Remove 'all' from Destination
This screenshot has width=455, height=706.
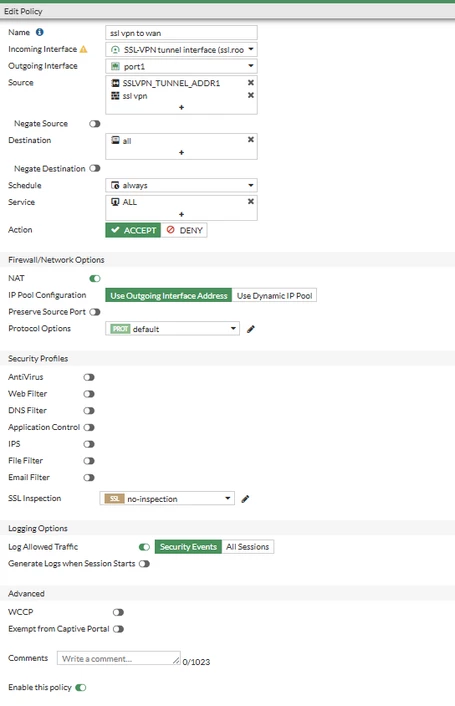[251, 140]
